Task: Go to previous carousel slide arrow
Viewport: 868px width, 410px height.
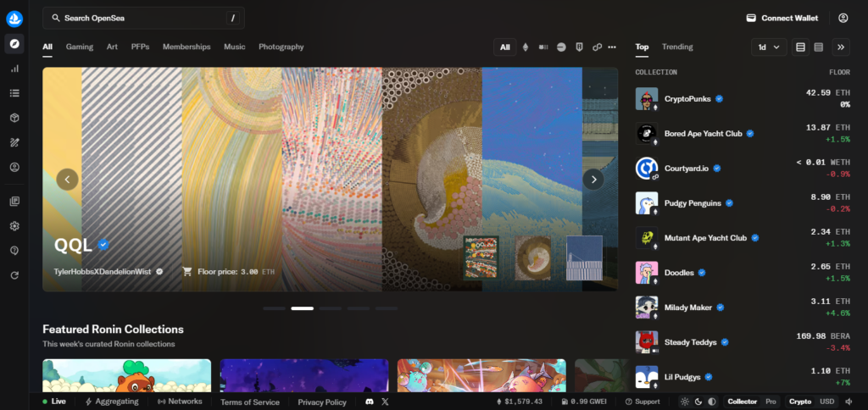Action: click(x=68, y=180)
